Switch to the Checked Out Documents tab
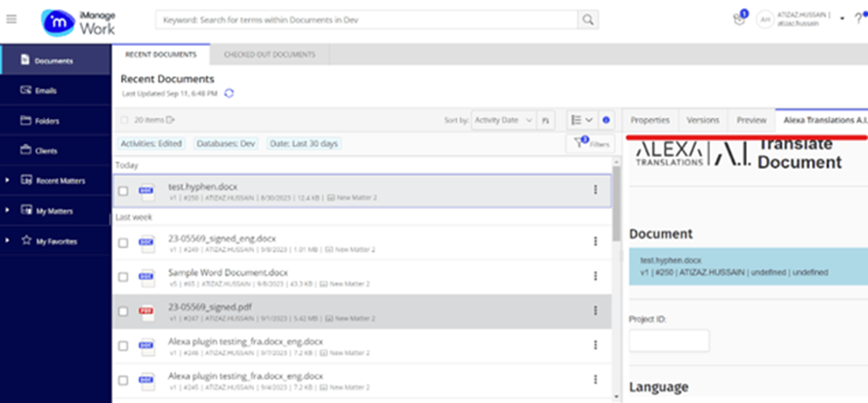 [270, 55]
